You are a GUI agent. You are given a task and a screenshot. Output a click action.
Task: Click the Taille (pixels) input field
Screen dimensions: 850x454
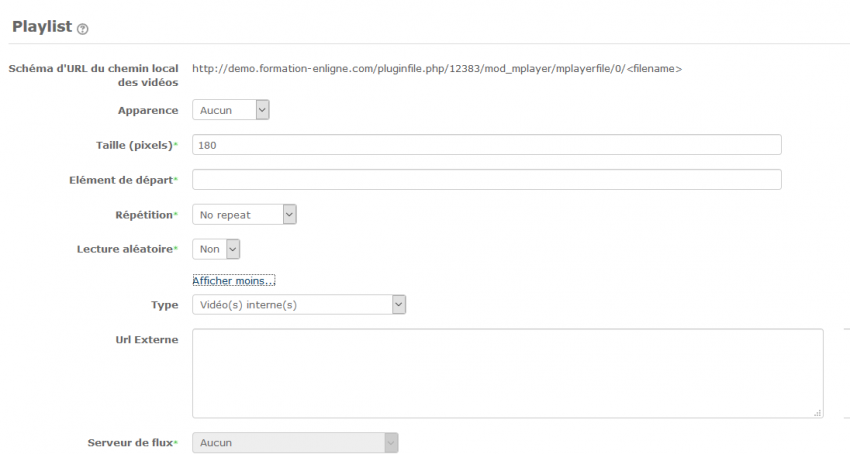[486, 145]
